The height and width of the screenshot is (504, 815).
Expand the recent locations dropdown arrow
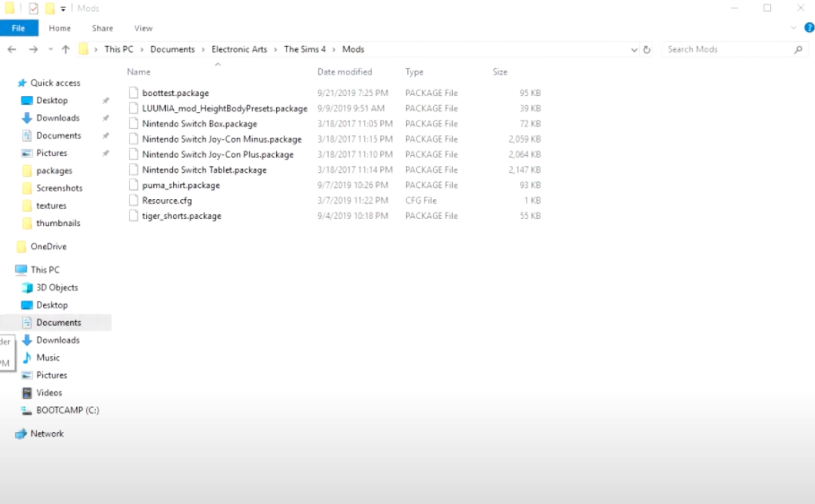tap(50, 49)
